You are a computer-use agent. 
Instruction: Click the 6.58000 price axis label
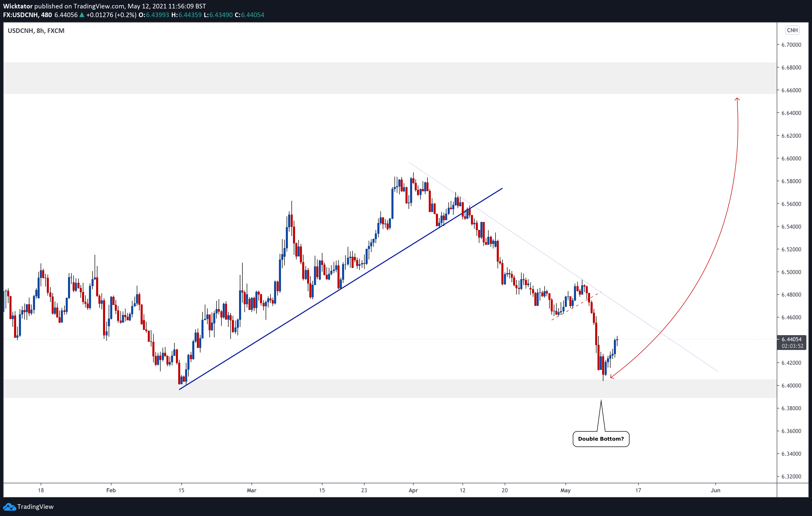pyautogui.click(x=791, y=181)
